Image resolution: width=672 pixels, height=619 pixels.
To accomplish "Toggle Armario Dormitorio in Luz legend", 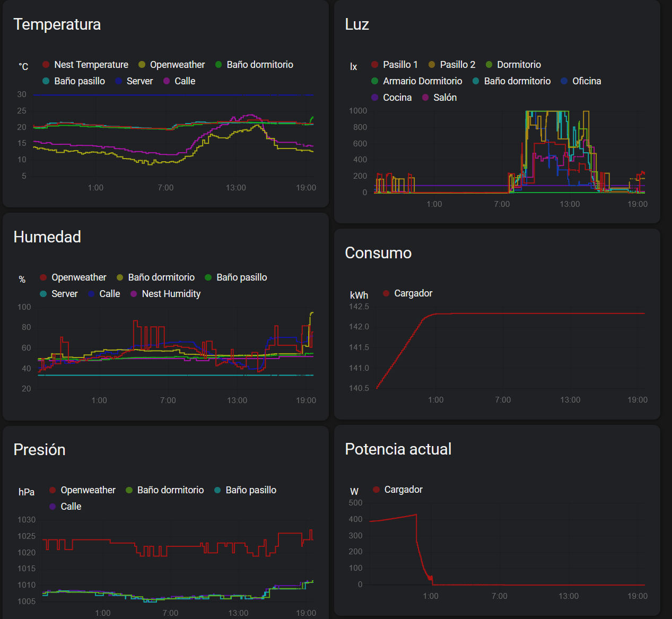I will (417, 81).
